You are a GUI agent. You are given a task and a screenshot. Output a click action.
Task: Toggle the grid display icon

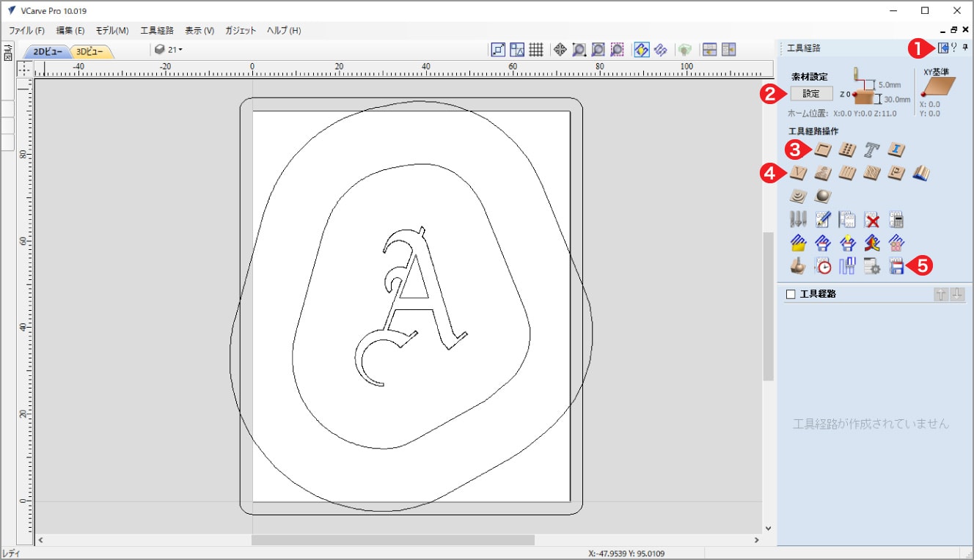pos(536,50)
